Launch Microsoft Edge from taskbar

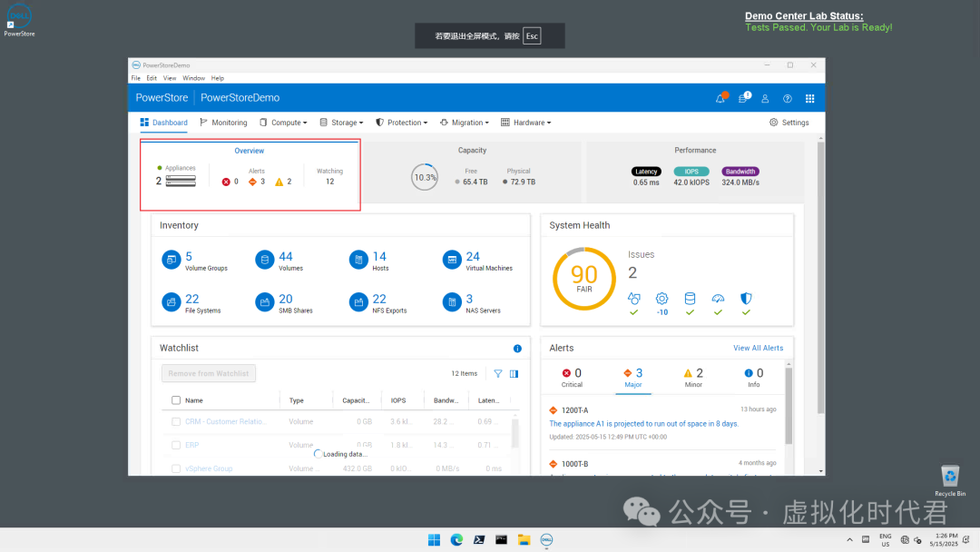(x=456, y=540)
